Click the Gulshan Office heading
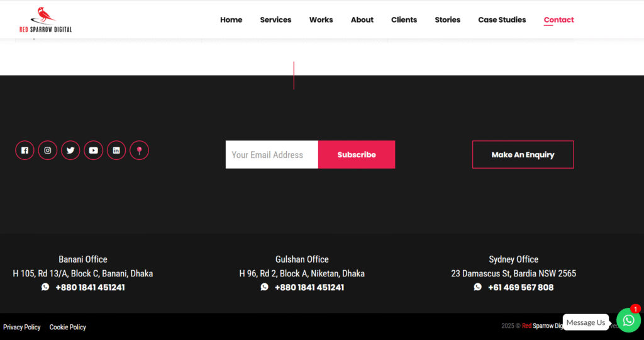The height and width of the screenshot is (340, 644). [x=302, y=259]
